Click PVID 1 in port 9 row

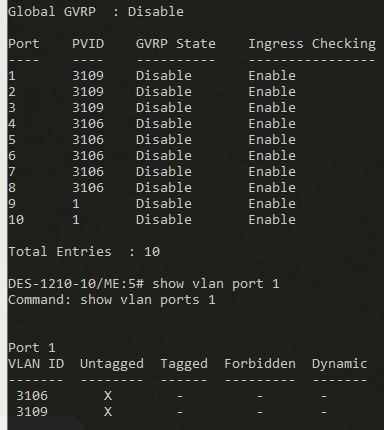click(76, 204)
